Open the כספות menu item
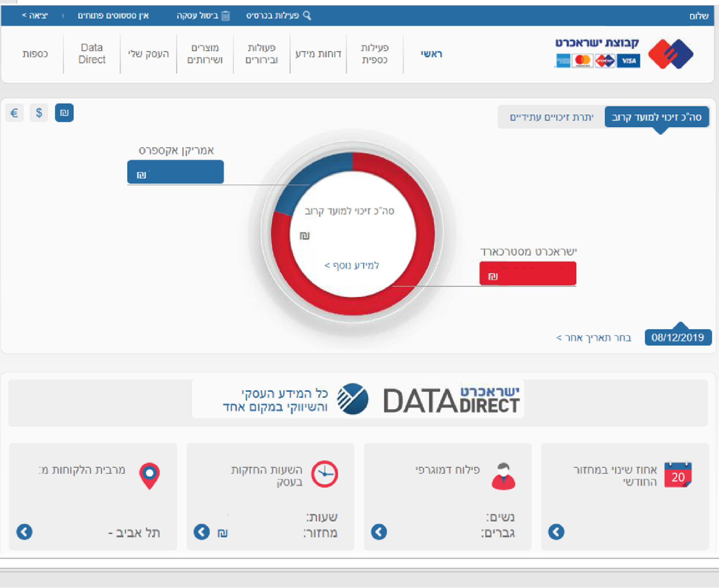The image size is (719, 588). pyautogui.click(x=35, y=54)
